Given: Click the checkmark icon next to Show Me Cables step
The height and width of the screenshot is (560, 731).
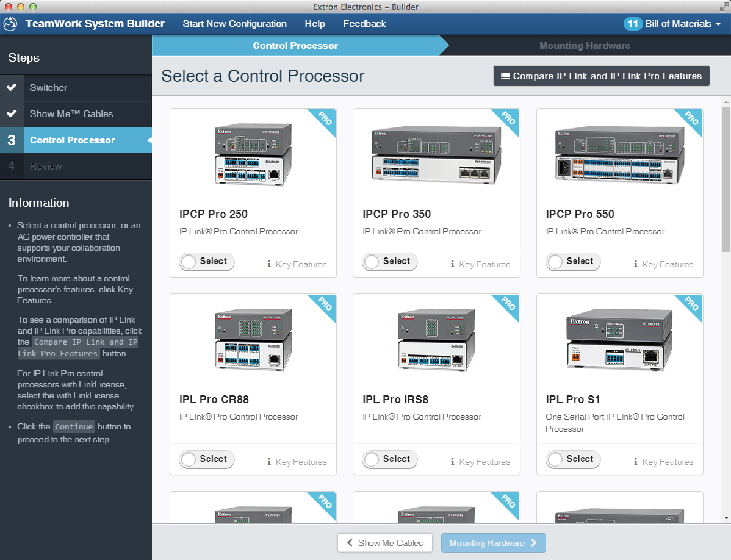Looking at the screenshot, I should (x=12, y=113).
